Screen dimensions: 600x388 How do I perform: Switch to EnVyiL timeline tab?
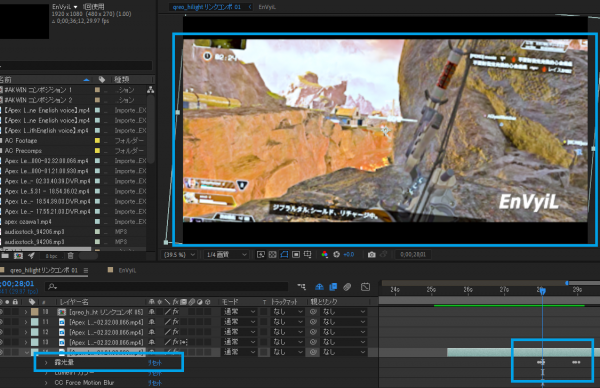pyautogui.click(x=127, y=270)
